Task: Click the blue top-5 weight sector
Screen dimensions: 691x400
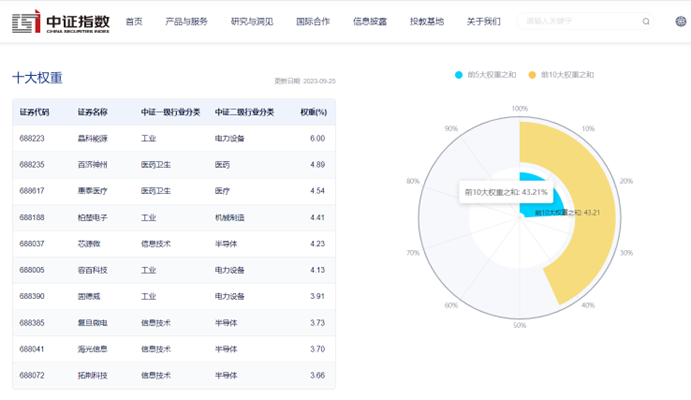Action: (x=540, y=194)
